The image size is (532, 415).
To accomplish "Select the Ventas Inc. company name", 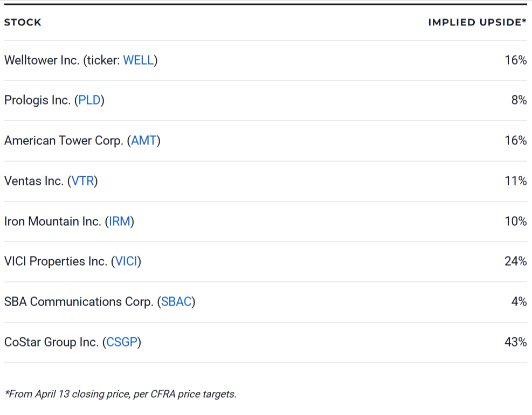I will point(34,181).
